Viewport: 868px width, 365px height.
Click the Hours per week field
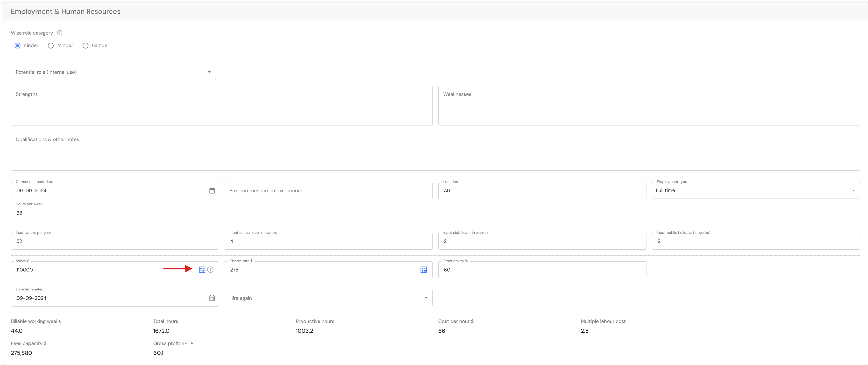pos(115,213)
